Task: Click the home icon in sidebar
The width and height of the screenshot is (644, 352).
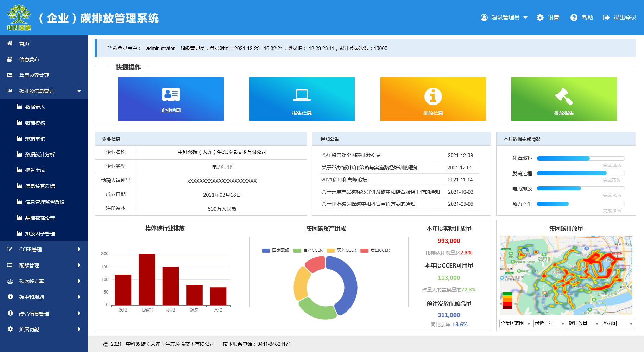Action: pos(10,43)
